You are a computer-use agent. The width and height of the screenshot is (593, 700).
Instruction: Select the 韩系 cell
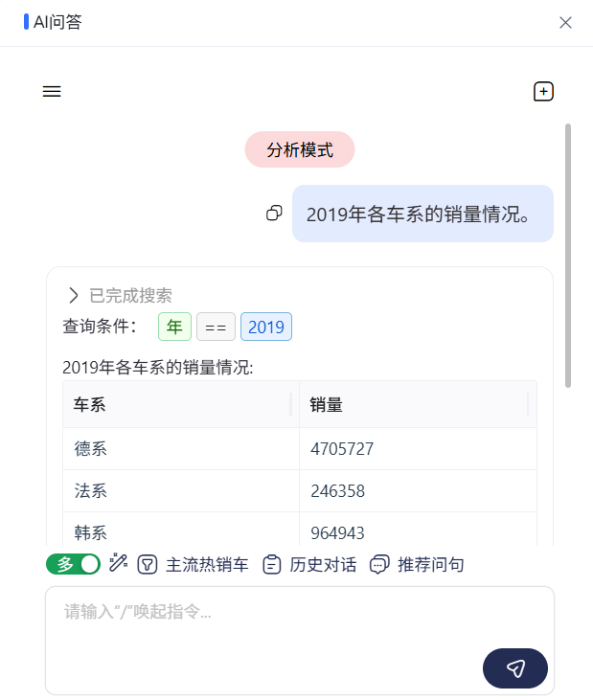[181, 530]
